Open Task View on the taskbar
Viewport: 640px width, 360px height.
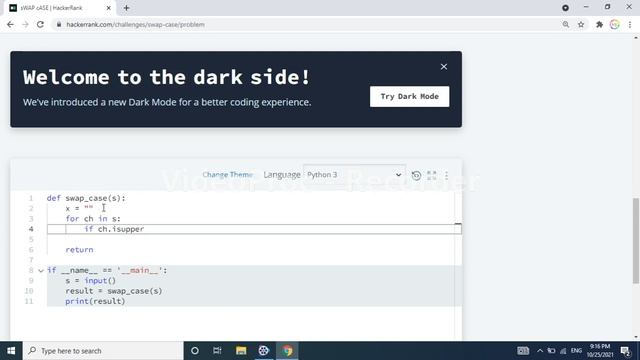217,351
